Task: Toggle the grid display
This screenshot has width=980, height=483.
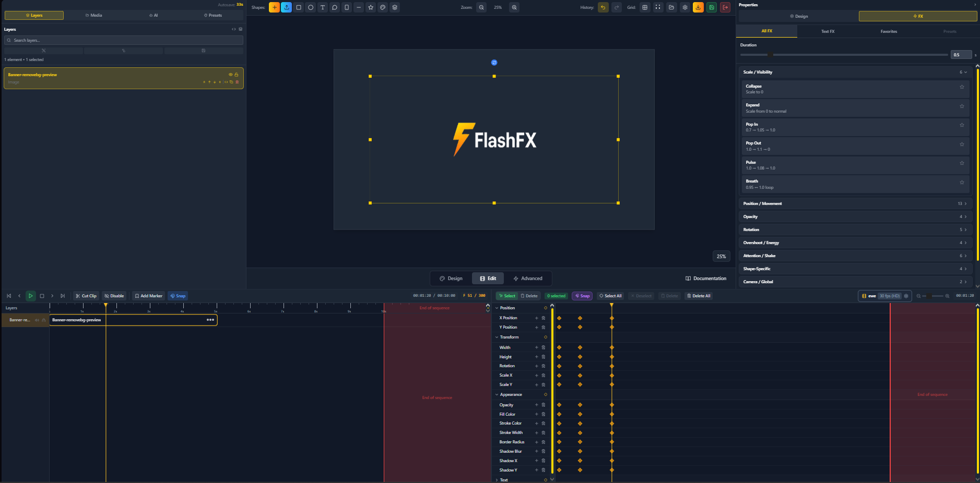Action: pos(645,7)
